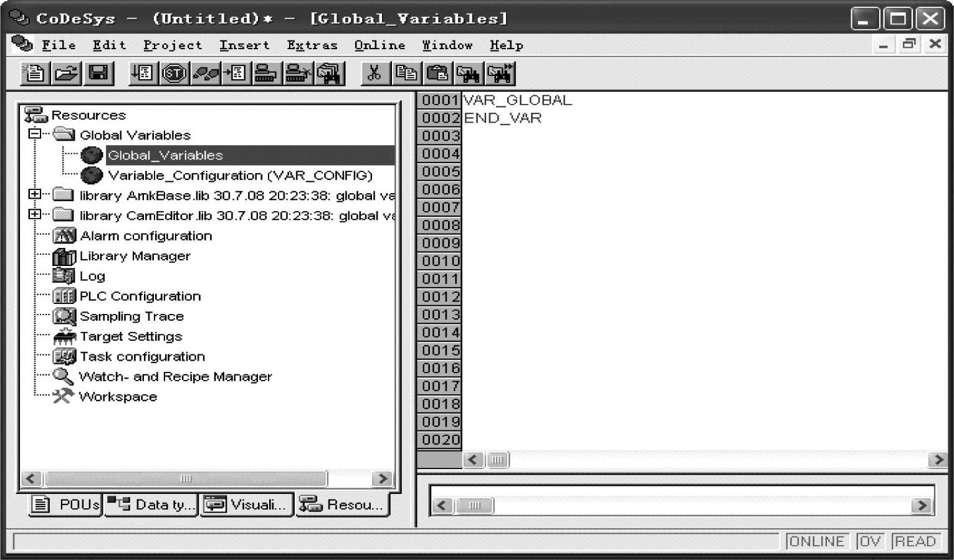Click the END_VAR line in the editor
This screenshot has height=560, width=954.
(x=503, y=118)
